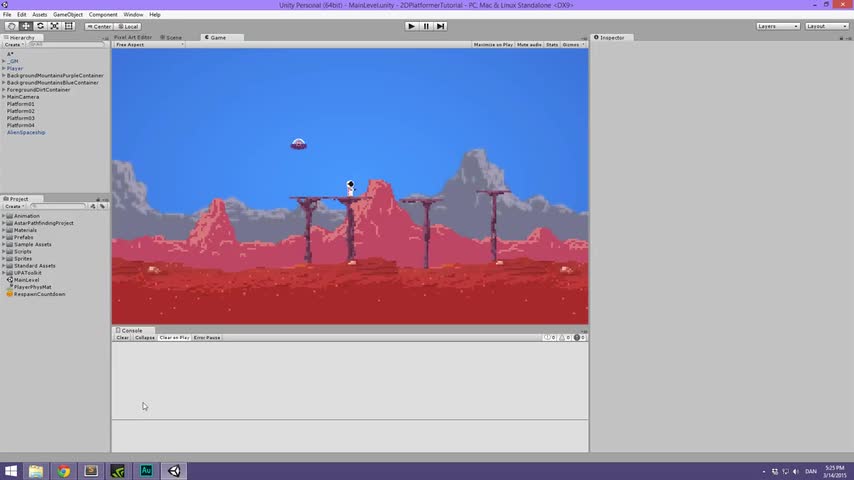Clear the Console log
This screenshot has height=480, width=854.
123,338
